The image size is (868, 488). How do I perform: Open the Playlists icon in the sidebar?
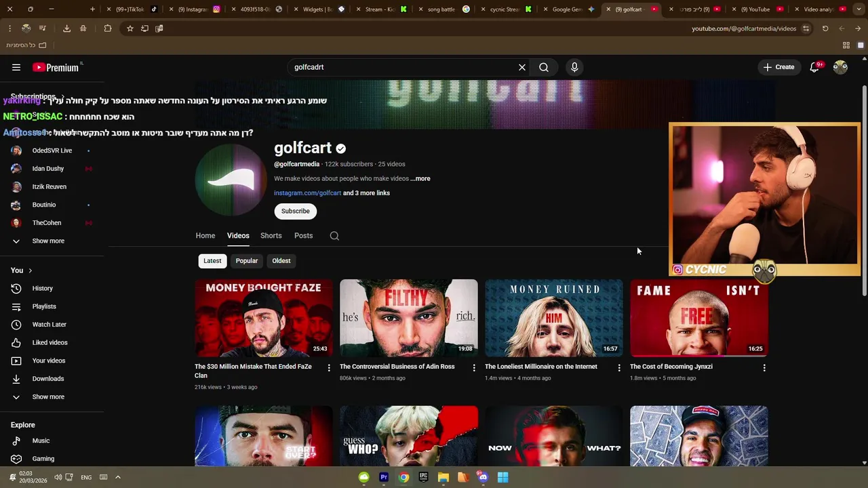[16, 306]
